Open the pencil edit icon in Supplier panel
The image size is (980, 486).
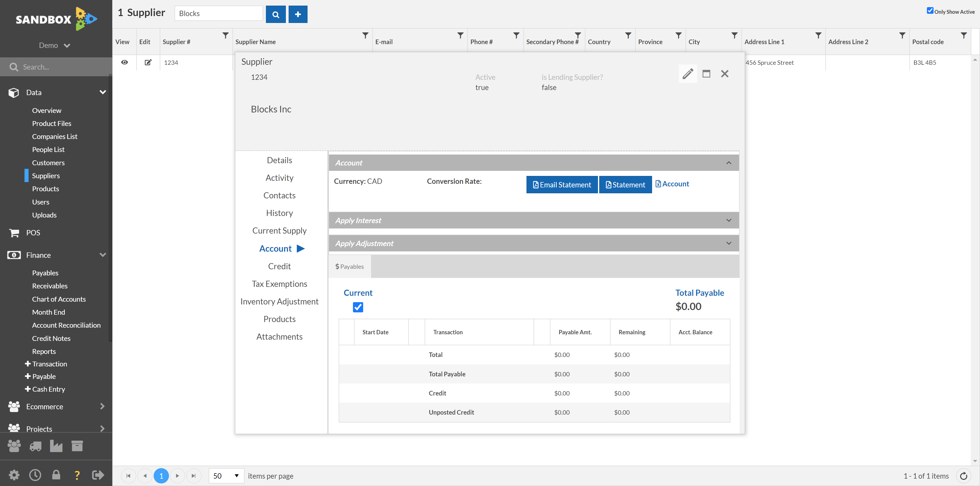pos(688,74)
